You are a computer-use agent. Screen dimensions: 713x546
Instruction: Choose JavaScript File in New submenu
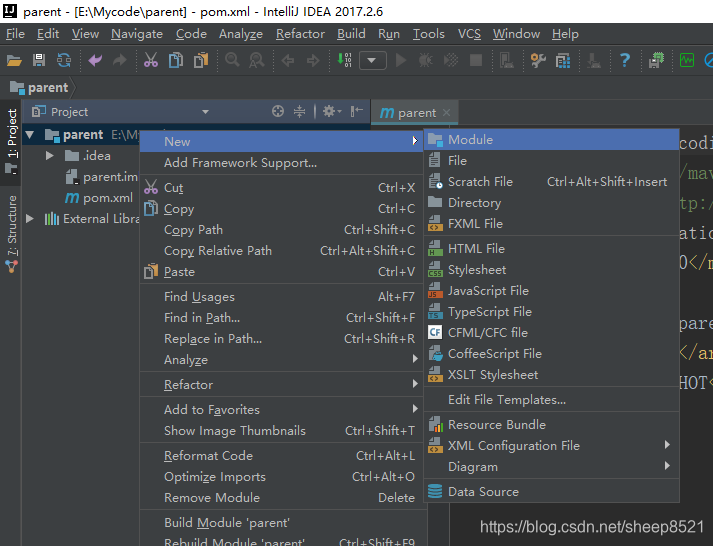click(x=551, y=291)
